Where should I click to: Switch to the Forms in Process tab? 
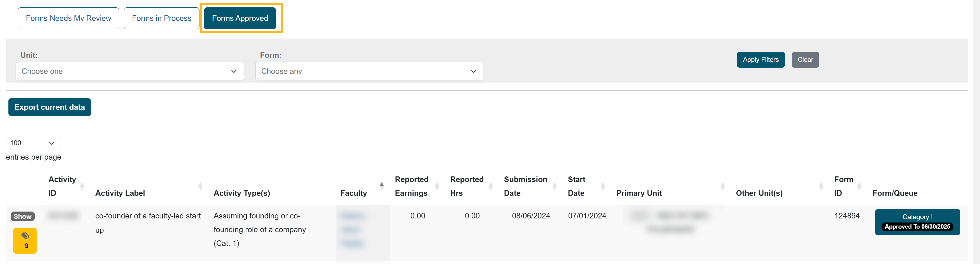[x=161, y=18]
